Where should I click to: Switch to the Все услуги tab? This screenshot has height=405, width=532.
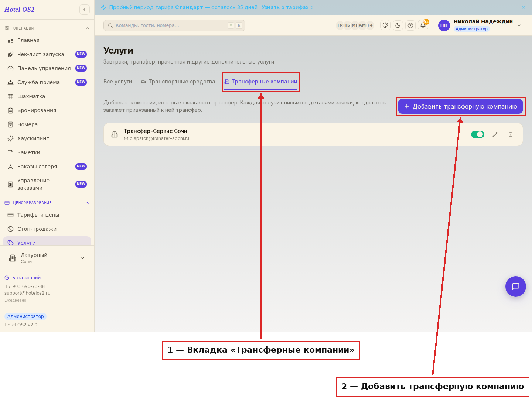coord(118,82)
